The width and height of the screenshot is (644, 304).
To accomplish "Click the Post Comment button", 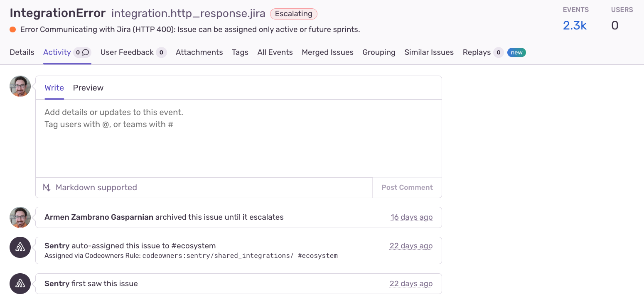I will 406,187.
